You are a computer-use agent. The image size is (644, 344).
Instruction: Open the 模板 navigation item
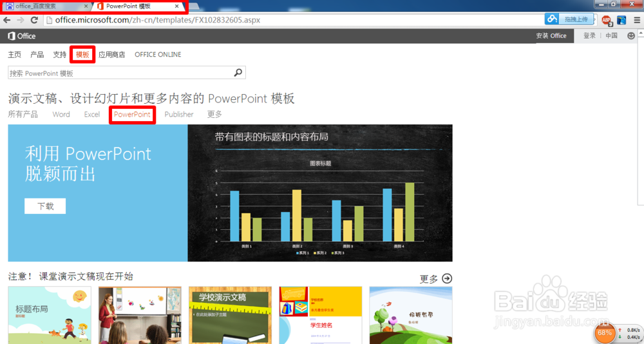[x=82, y=55]
